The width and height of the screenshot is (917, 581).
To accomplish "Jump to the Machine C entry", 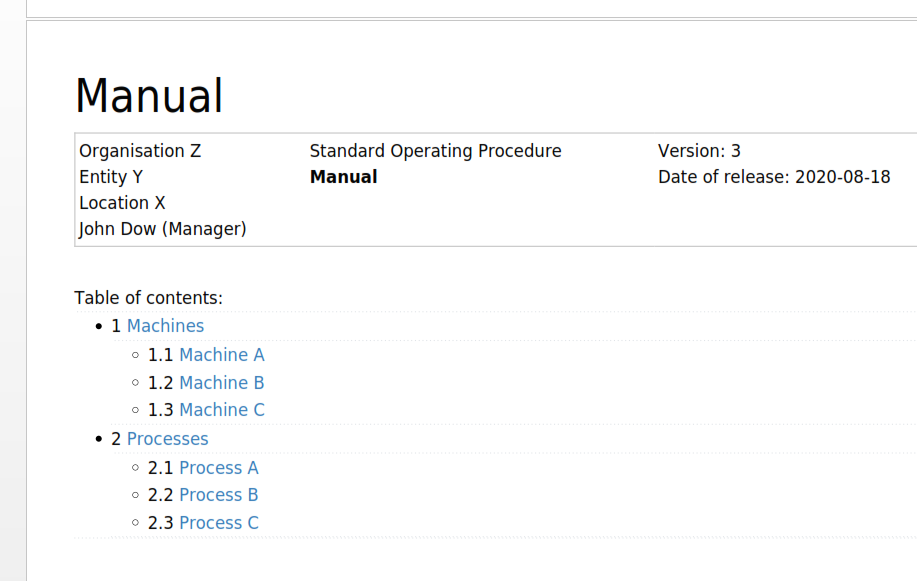I will coord(222,410).
